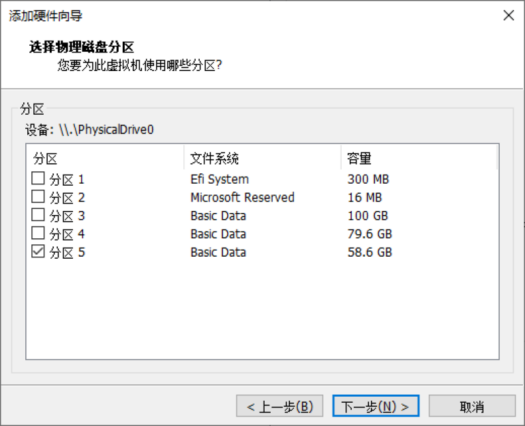Viewport: 525px width, 426px height.
Task: Enable the 分区 2 checkbox
Action: [38, 197]
